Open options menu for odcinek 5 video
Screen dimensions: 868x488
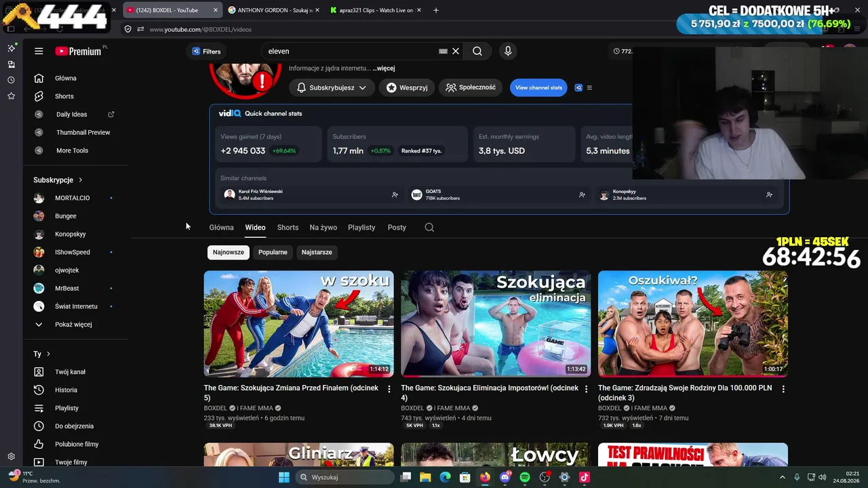pos(389,389)
